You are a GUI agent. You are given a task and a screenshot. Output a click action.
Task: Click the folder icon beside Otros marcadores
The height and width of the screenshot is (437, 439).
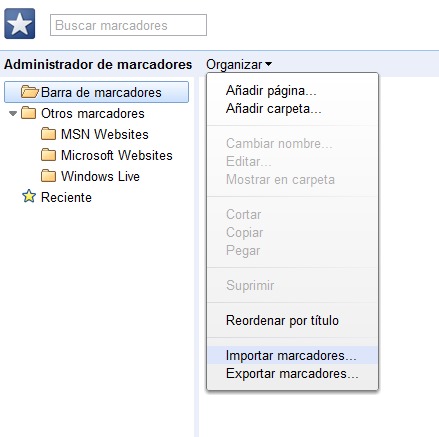click(28, 113)
